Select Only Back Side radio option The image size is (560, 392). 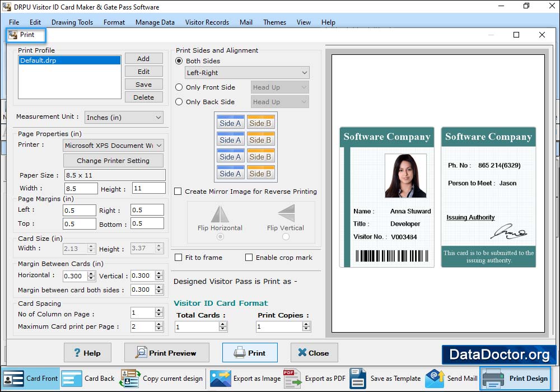click(179, 102)
